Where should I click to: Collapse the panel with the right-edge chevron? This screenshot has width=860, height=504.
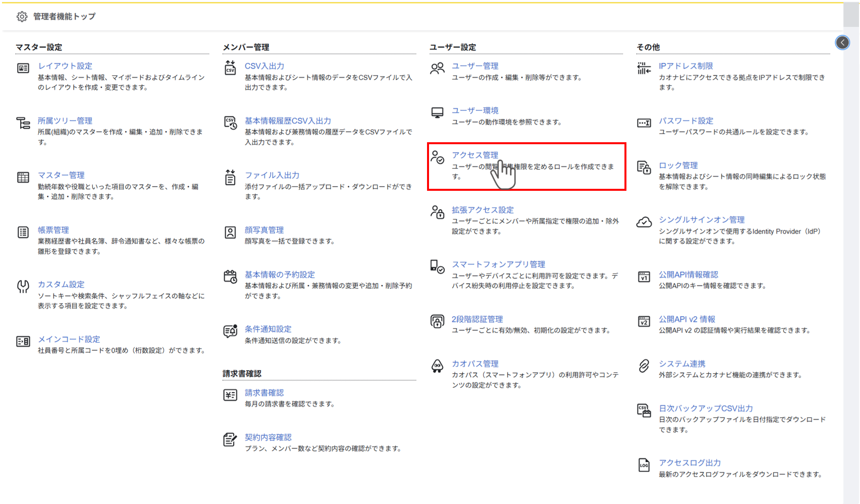click(842, 43)
